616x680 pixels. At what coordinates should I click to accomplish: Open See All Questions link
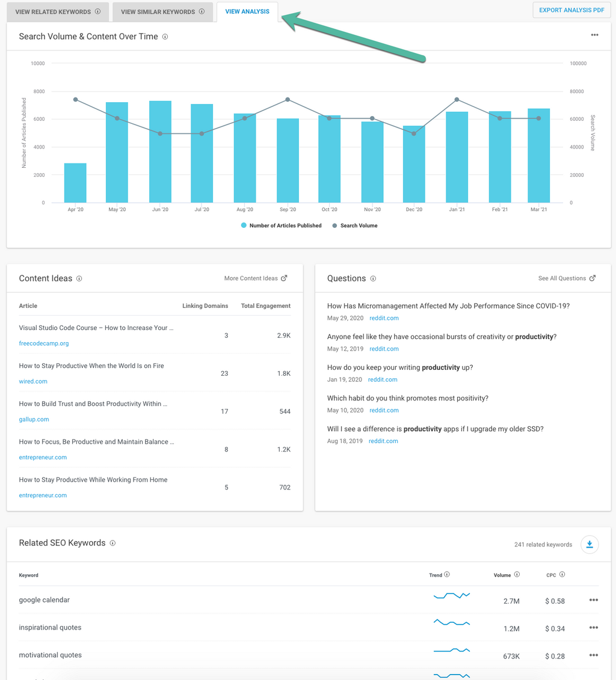(x=567, y=278)
